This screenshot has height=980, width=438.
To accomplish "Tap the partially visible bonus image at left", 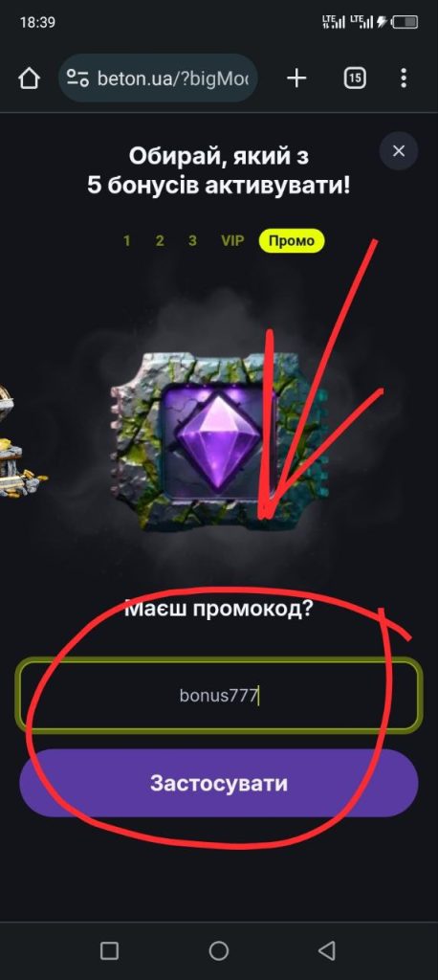I will [x=22, y=440].
